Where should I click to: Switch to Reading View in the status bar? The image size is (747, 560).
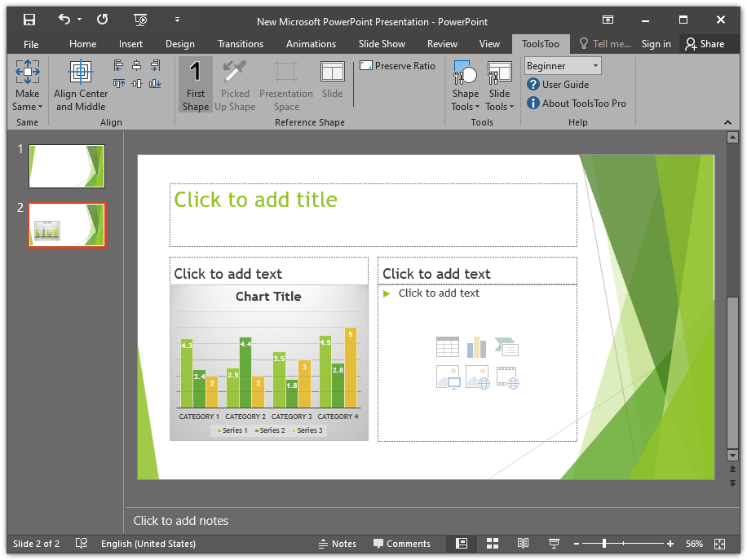tap(523, 544)
